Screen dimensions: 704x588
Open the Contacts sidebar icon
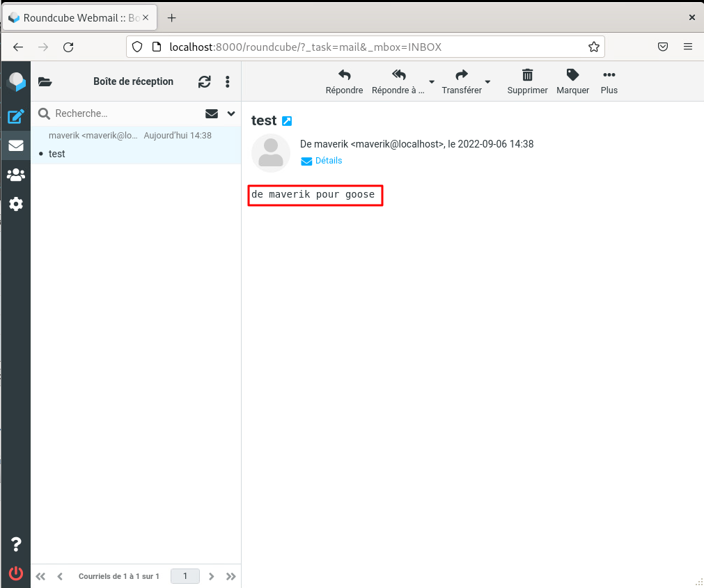15,175
